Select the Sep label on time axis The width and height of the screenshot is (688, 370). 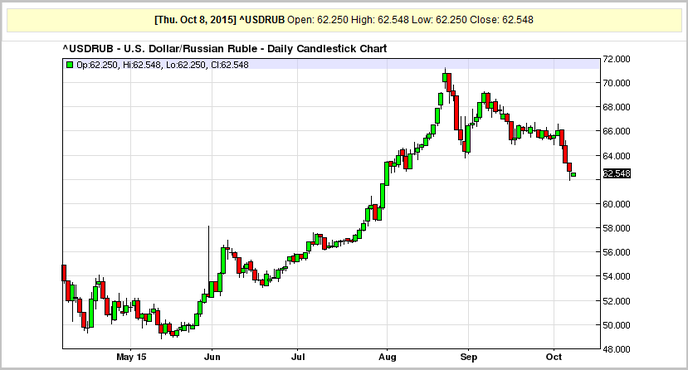pos(469,357)
